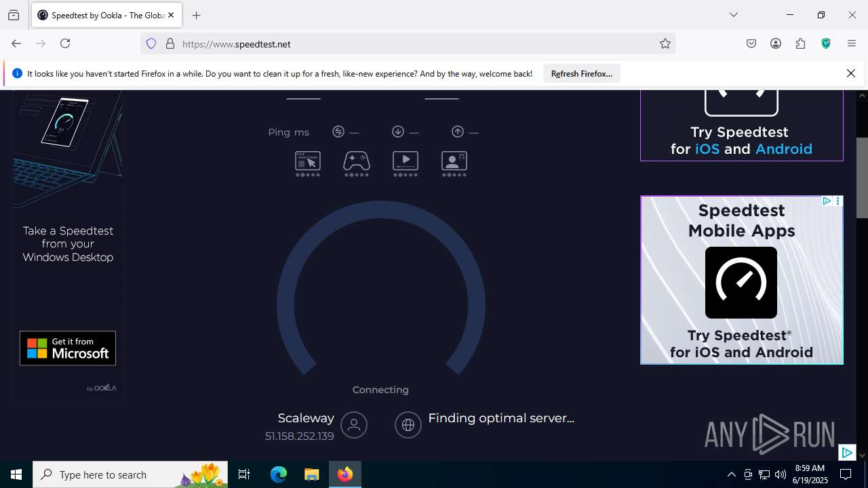Click the AdChoices triangle at page bottom
The width and height of the screenshot is (868, 488).
(x=847, y=453)
